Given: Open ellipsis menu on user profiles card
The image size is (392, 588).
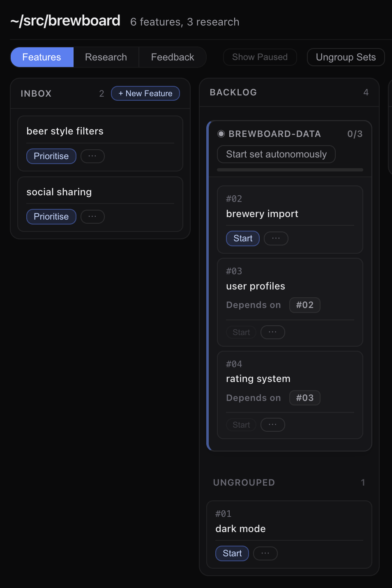Looking at the screenshot, I should click(x=272, y=332).
